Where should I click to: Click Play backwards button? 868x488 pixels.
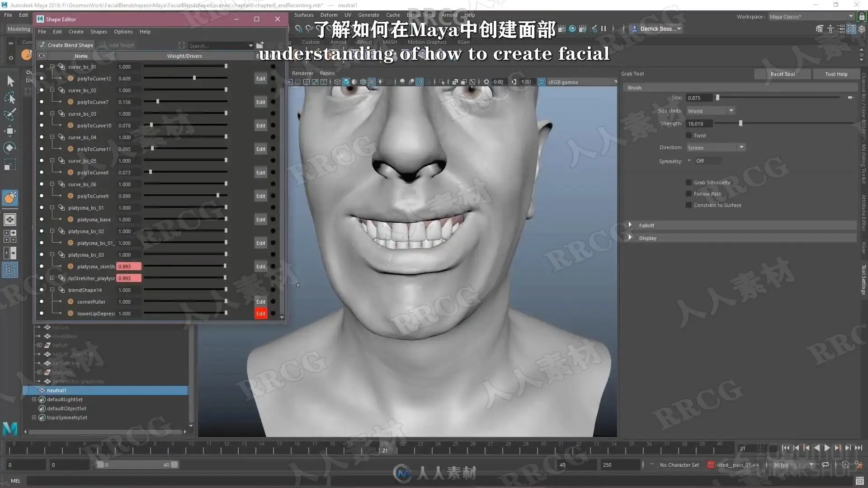coord(816,448)
